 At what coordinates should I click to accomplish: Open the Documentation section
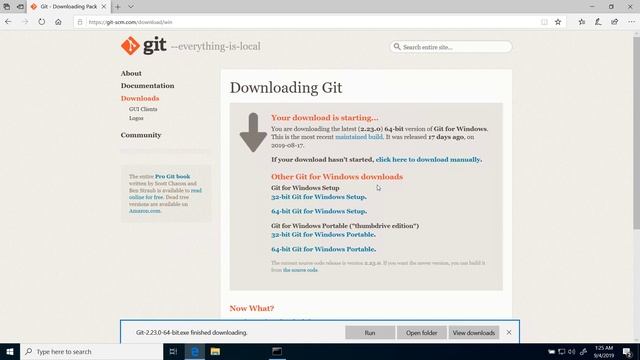pyautogui.click(x=147, y=86)
